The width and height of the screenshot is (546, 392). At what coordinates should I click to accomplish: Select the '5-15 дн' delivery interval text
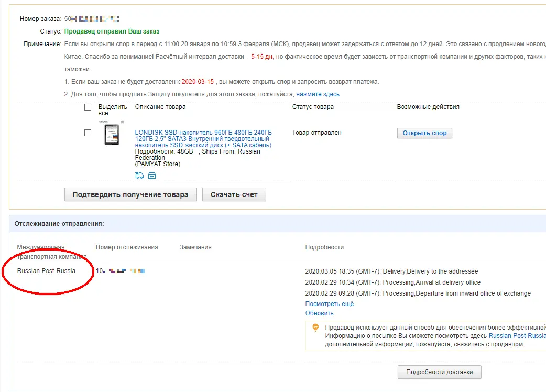point(262,57)
